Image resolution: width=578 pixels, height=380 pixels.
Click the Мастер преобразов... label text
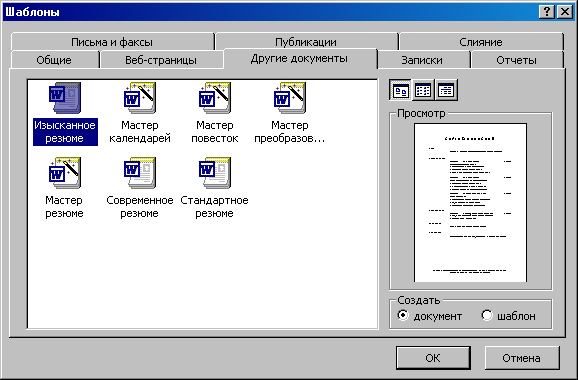tap(290, 132)
